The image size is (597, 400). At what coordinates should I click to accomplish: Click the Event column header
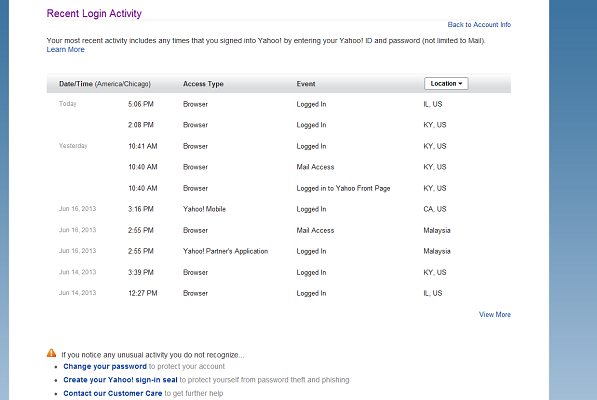306,84
